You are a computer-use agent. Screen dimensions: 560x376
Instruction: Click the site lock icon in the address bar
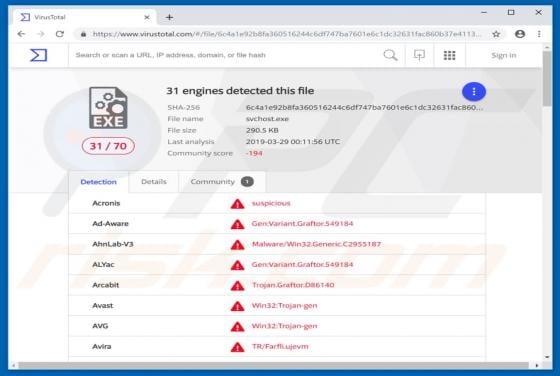pos(83,34)
